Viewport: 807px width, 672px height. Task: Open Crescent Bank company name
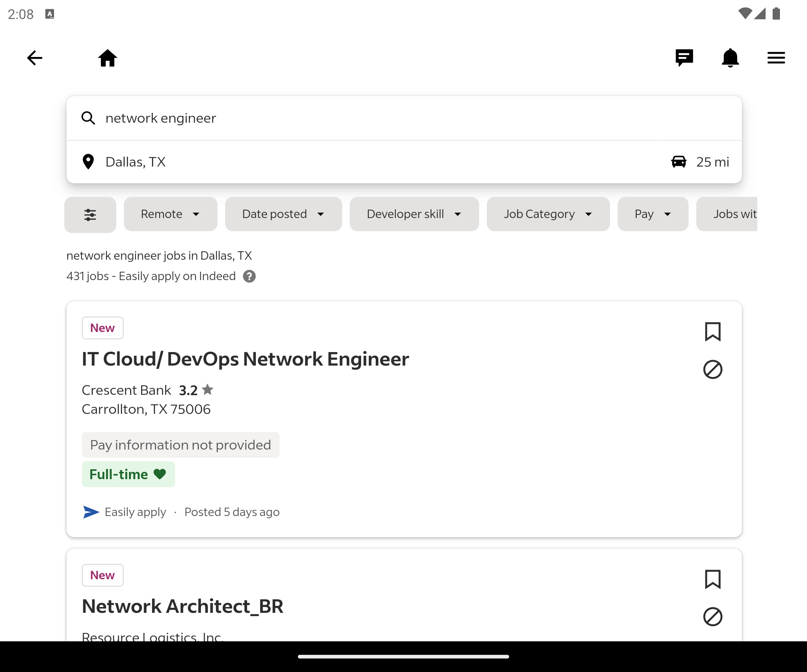(x=126, y=390)
